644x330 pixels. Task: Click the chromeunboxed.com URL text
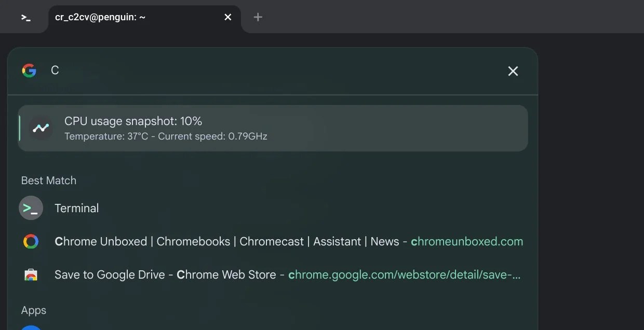pyautogui.click(x=466, y=241)
